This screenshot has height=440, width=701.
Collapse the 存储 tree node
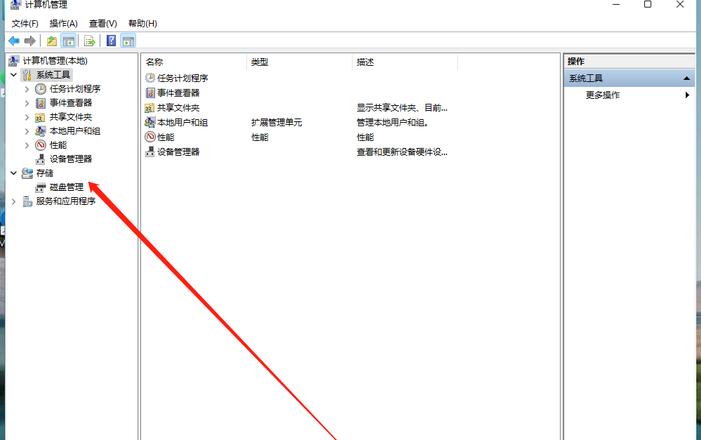point(13,173)
